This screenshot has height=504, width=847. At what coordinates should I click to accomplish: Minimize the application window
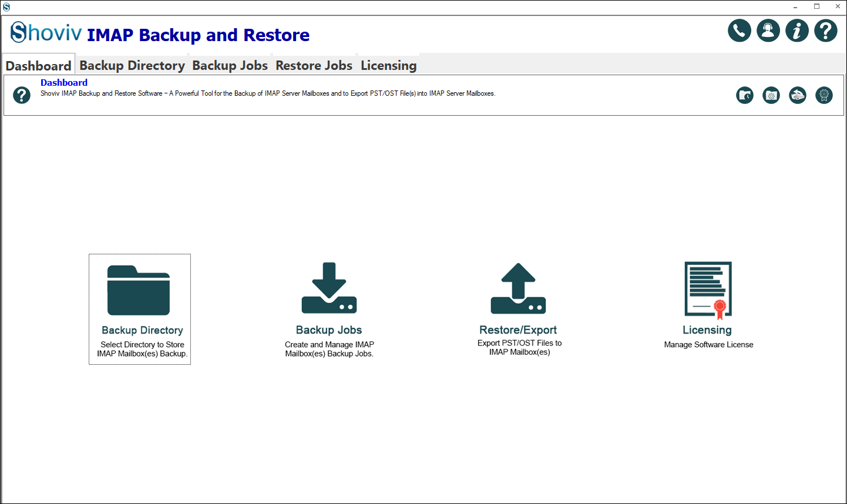pyautogui.click(x=795, y=7)
